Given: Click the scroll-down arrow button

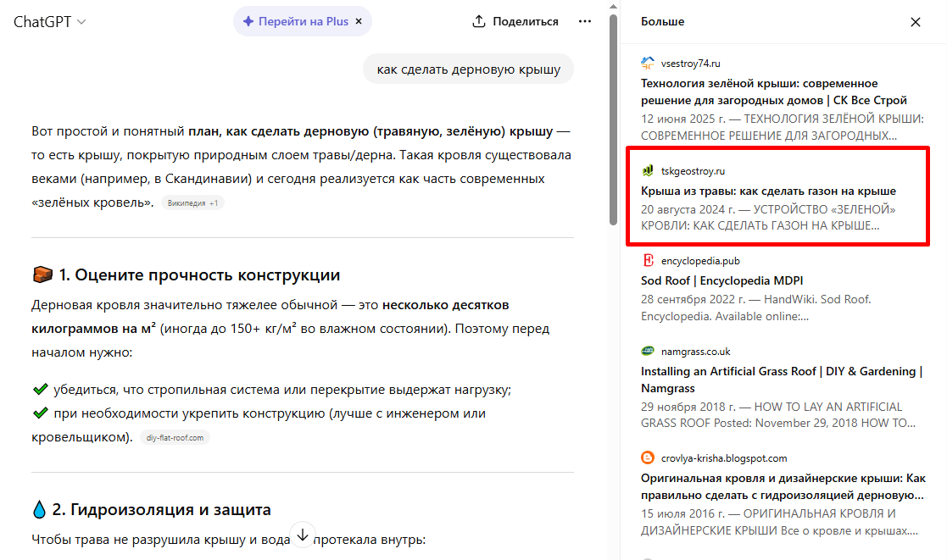Looking at the screenshot, I should click(x=302, y=535).
